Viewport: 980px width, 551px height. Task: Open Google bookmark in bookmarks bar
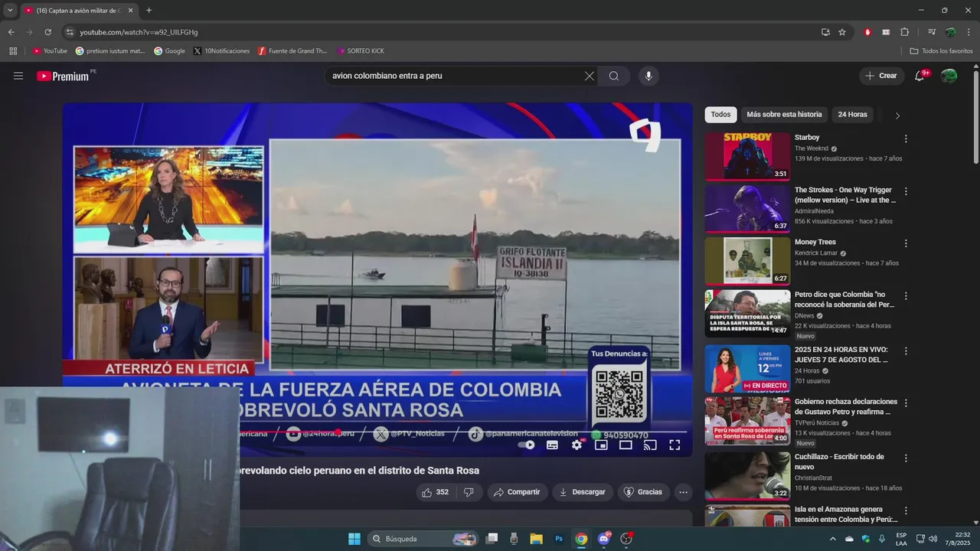click(x=169, y=51)
